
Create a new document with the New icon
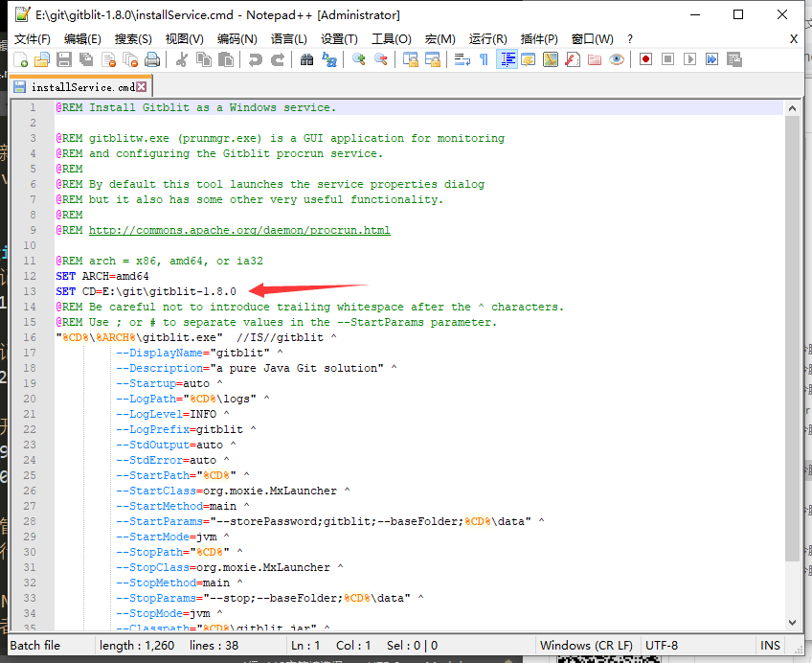click(x=20, y=59)
